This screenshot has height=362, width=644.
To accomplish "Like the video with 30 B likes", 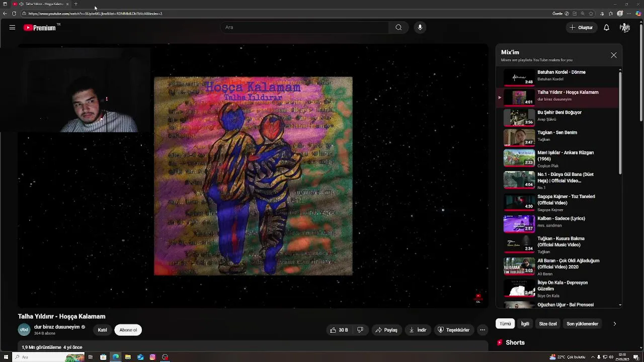I will [x=339, y=330].
